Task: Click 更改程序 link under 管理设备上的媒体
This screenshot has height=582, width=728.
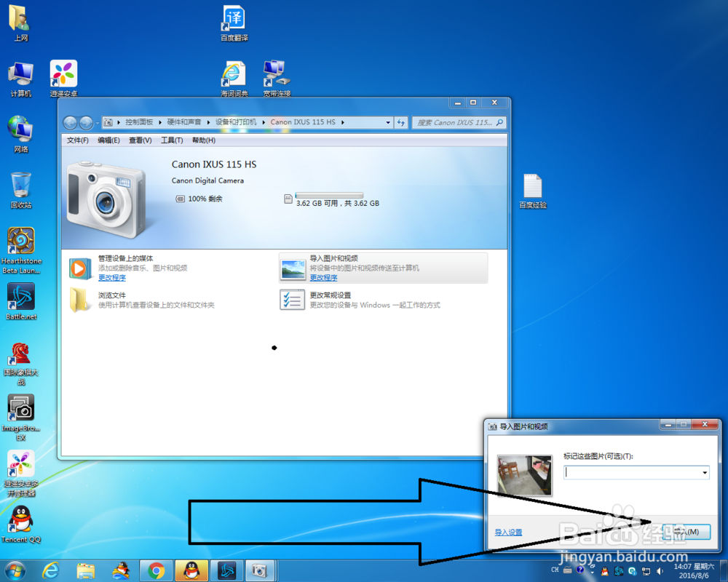Action: [x=112, y=277]
